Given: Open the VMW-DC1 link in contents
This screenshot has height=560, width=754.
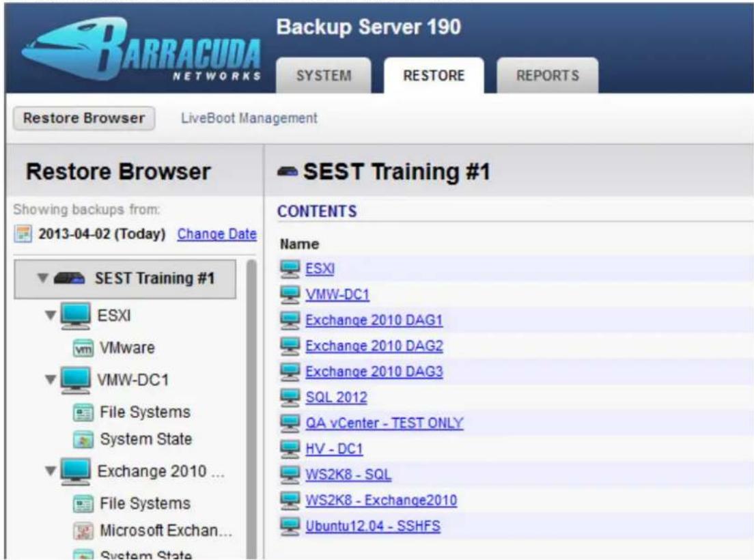Looking at the screenshot, I should coord(337,294).
